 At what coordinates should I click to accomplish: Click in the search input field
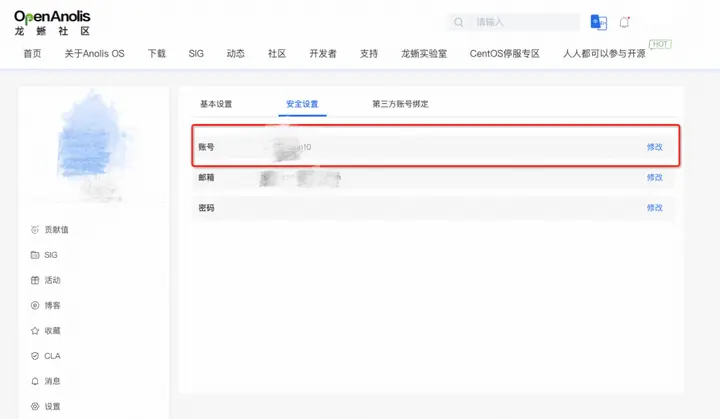[513, 22]
